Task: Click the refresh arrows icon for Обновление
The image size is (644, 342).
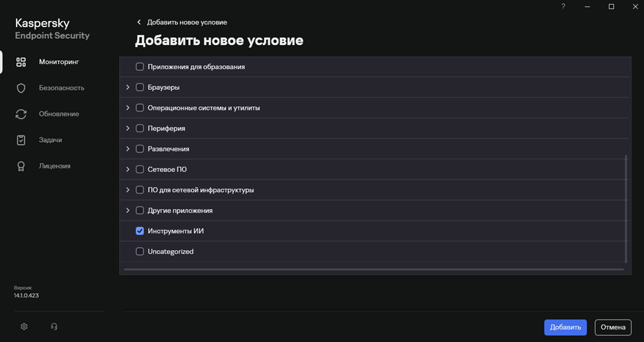Action: tap(21, 114)
